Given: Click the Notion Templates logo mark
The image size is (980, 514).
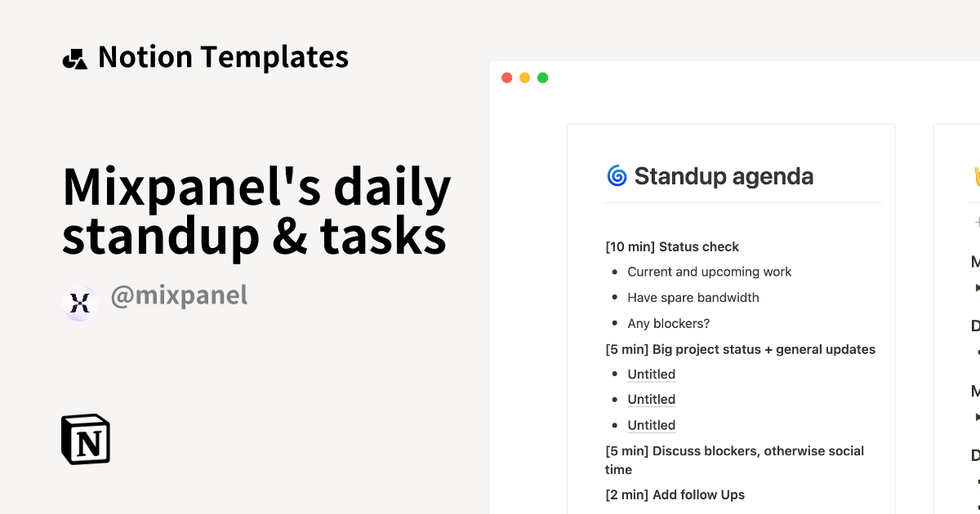Looking at the screenshot, I should coord(74,56).
